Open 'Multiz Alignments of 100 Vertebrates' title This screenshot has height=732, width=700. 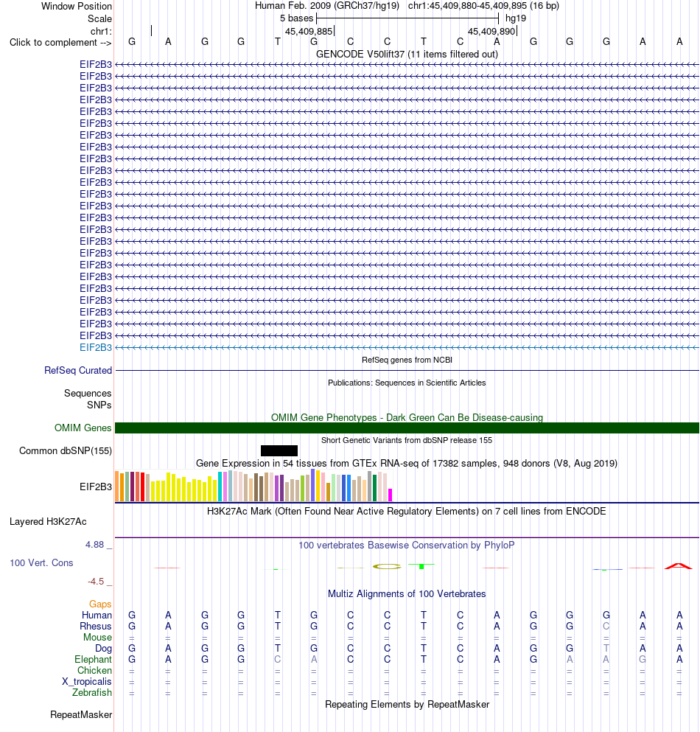407,594
